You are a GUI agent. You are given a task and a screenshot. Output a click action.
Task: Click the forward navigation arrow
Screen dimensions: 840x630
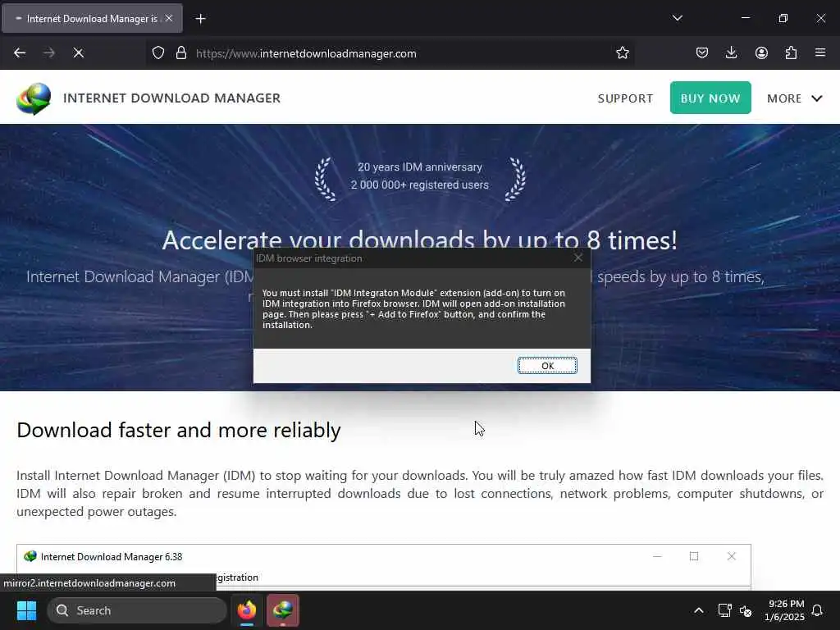[x=49, y=53]
